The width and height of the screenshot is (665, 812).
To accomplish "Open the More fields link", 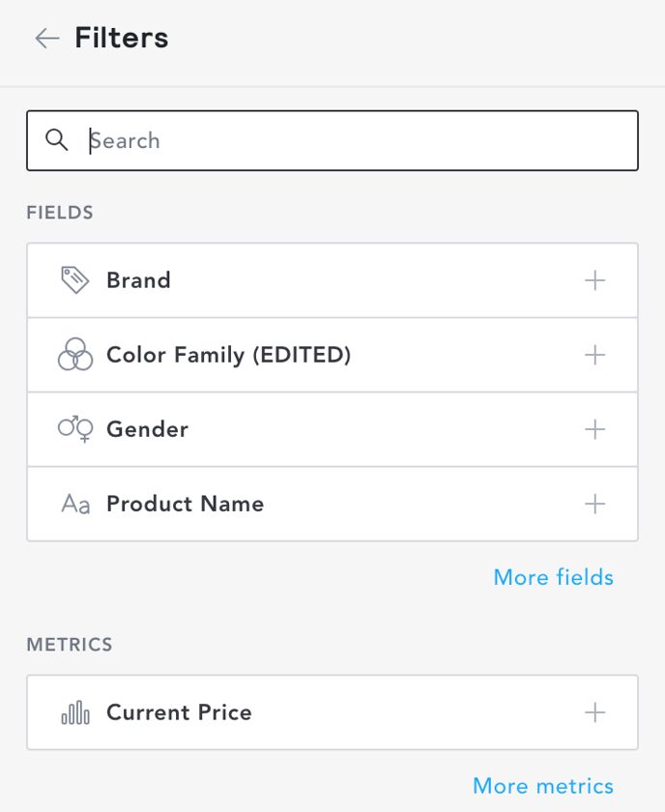I will point(553,577).
